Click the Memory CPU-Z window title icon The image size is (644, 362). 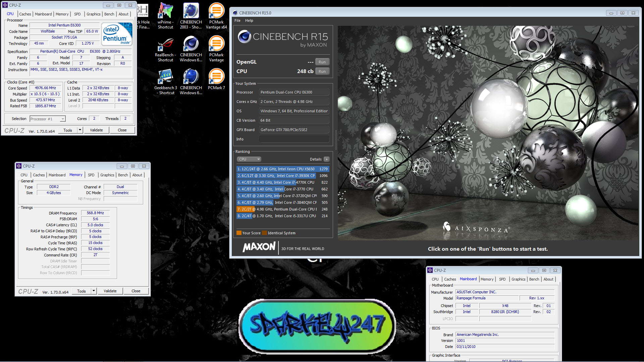(x=19, y=166)
